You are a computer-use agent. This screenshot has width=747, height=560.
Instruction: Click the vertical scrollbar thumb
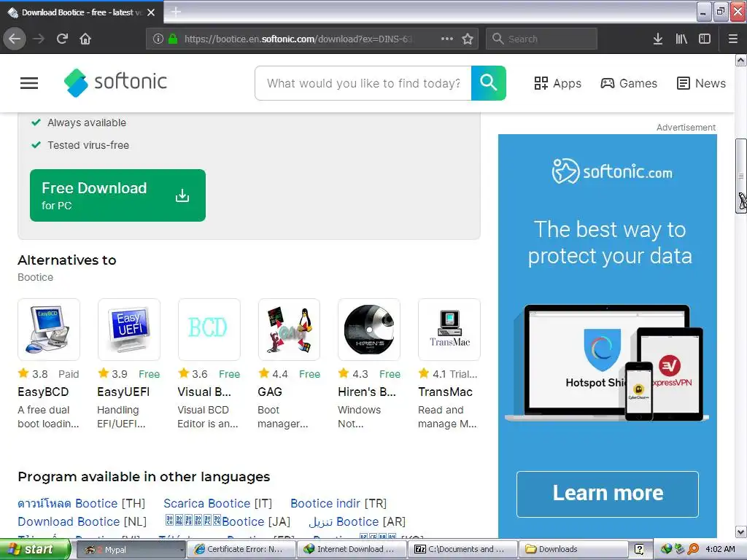[x=740, y=175]
